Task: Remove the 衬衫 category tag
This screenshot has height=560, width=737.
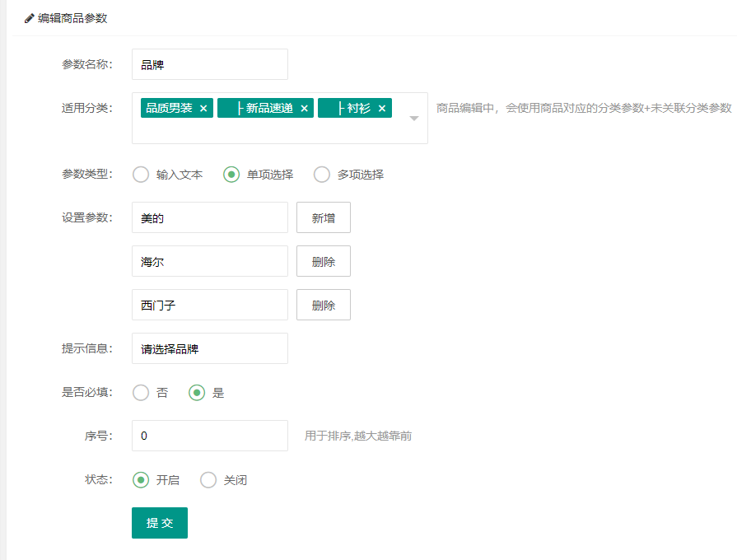Action: pos(382,109)
